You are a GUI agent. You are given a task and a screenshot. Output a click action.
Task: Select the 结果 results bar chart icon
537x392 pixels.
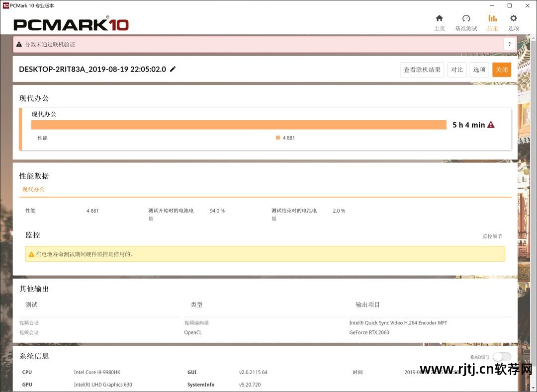pos(492,18)
